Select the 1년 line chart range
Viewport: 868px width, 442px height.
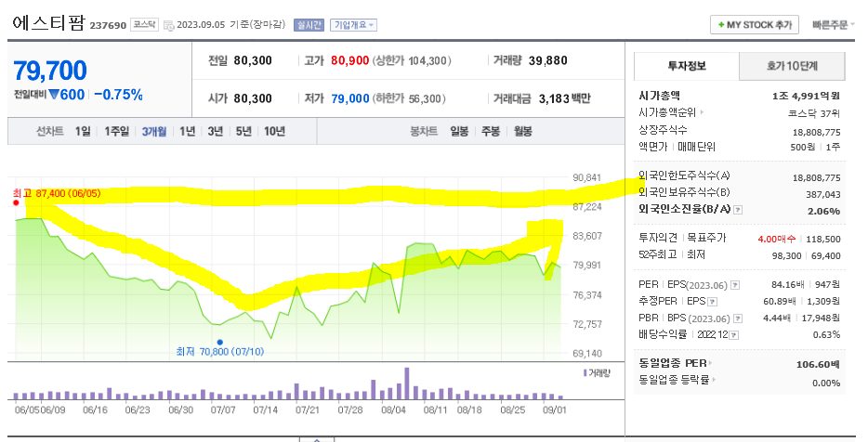tap(187, 131)
